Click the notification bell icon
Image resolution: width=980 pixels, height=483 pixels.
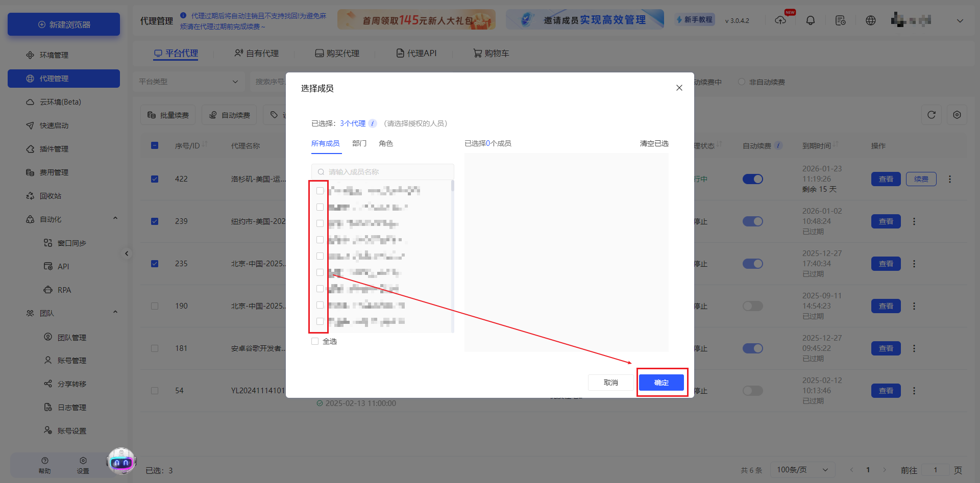click(x=811, y=20)
